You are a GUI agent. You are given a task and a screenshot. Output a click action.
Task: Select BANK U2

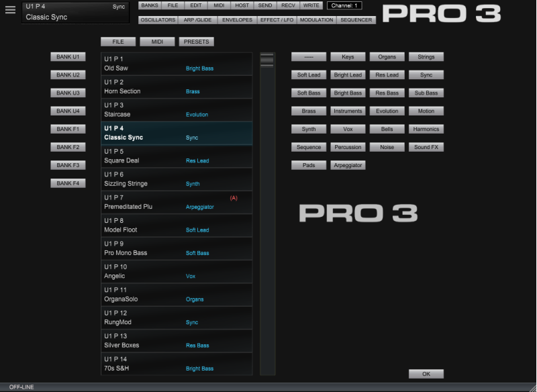tap(67, 75)
